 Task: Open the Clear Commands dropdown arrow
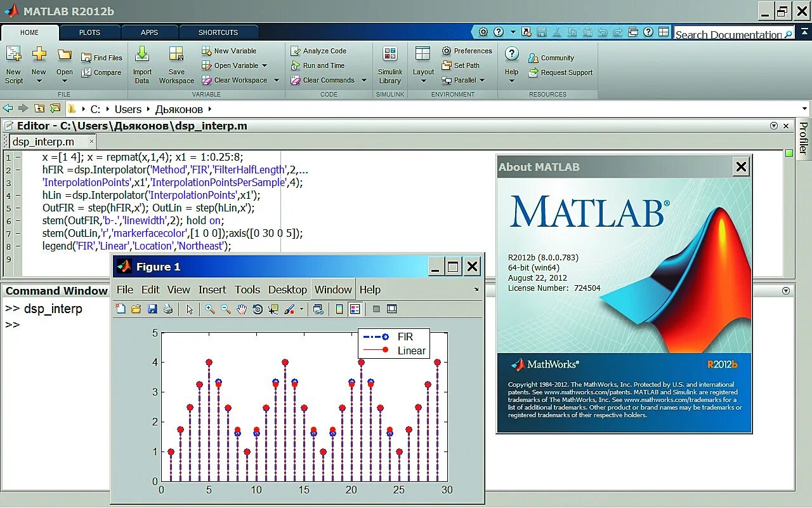click(364, 80)
